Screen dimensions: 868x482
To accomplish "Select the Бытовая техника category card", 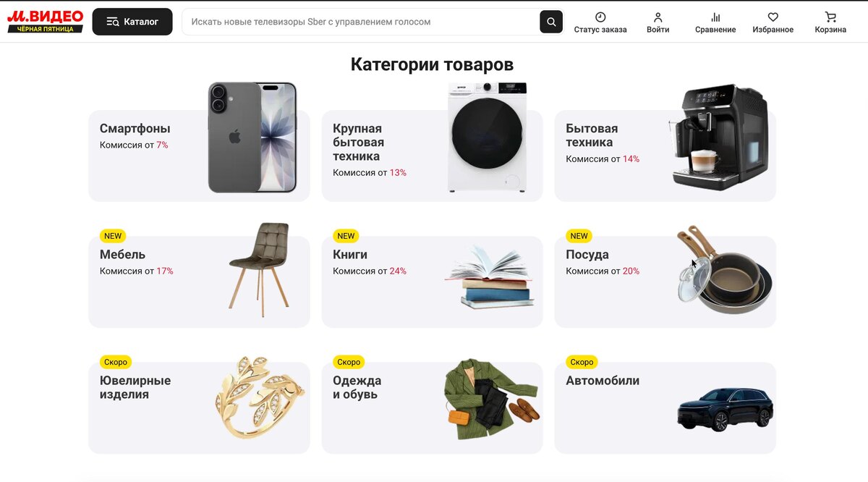I will (x=665, y=156).
